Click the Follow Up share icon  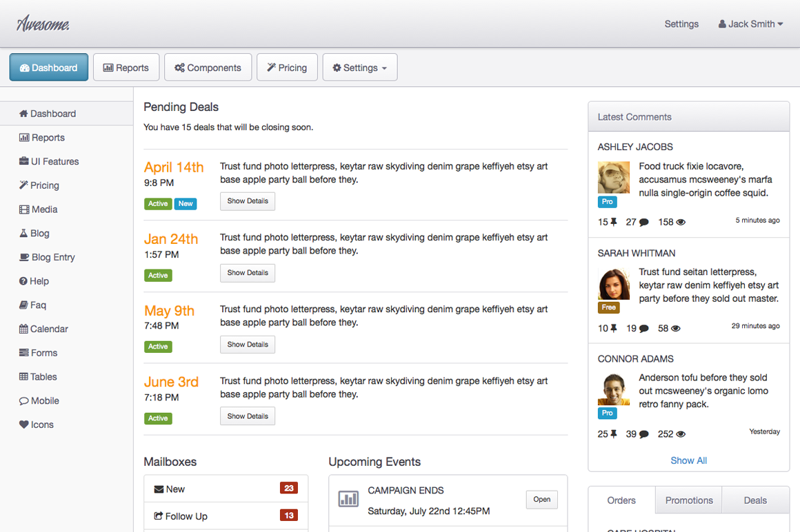(159, 516)
